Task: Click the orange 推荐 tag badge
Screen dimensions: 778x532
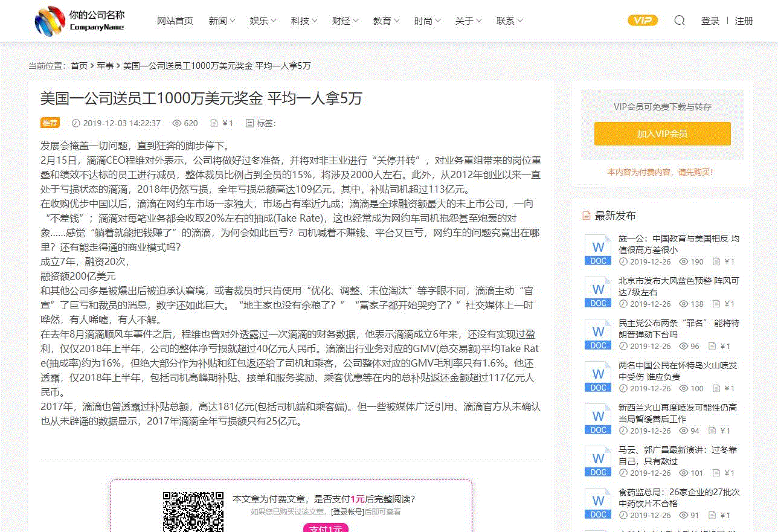Action: (50, 123)
